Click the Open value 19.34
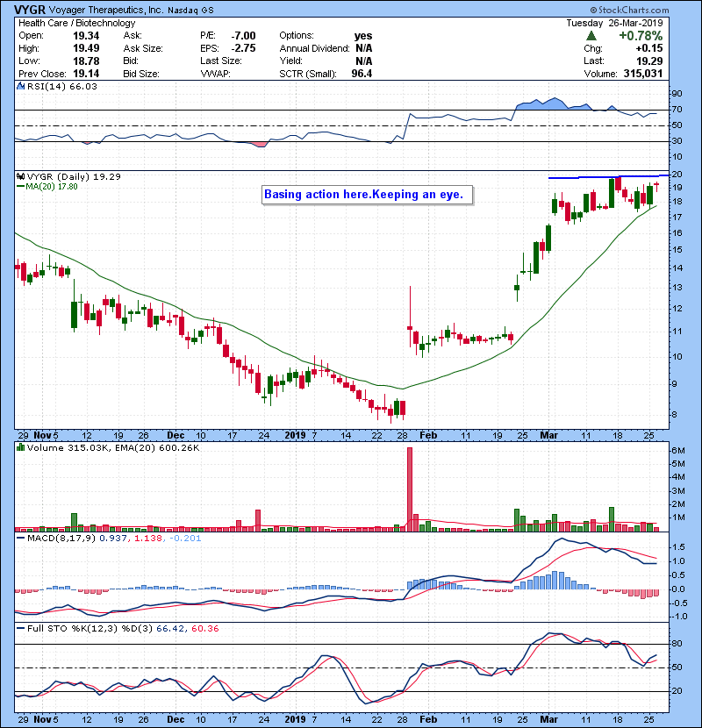The width and height of the screenshot is (702, 728). [x=86, y=36]
